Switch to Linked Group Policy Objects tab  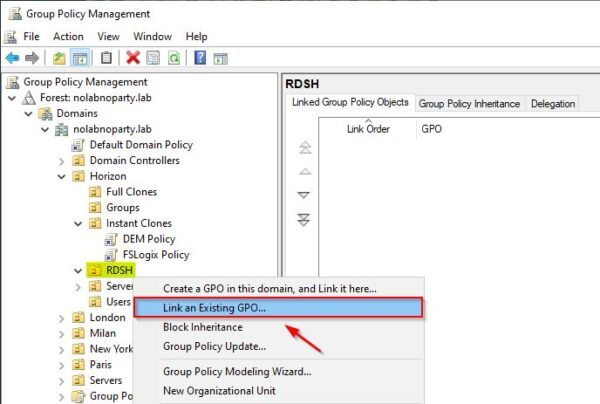pyautogui.click(x=350, y=103)
